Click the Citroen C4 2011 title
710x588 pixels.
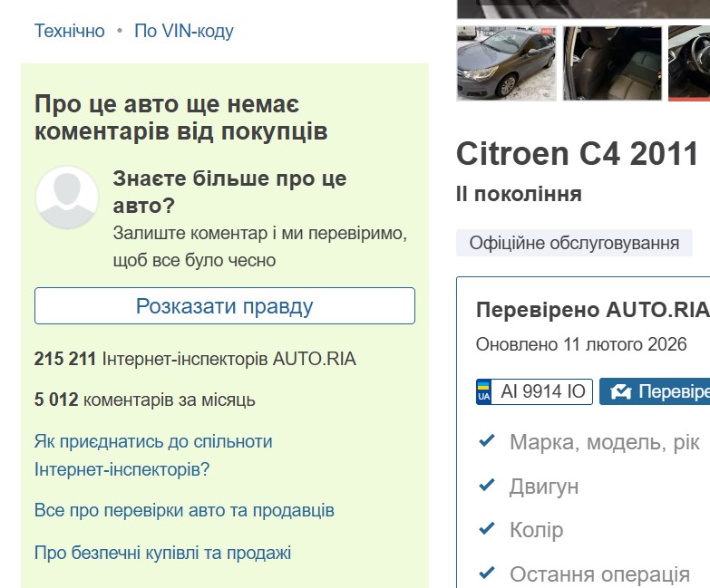pyautogui.click(x=577, y=154)
